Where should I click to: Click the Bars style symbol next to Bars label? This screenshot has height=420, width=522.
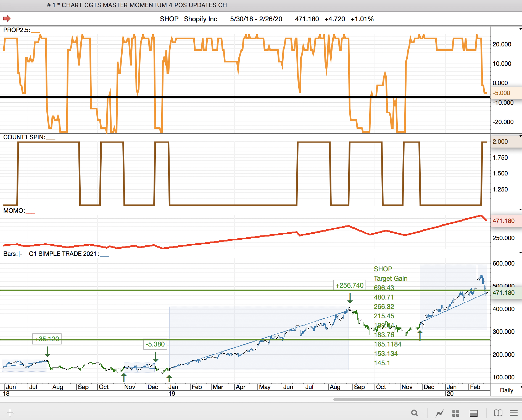21,254
